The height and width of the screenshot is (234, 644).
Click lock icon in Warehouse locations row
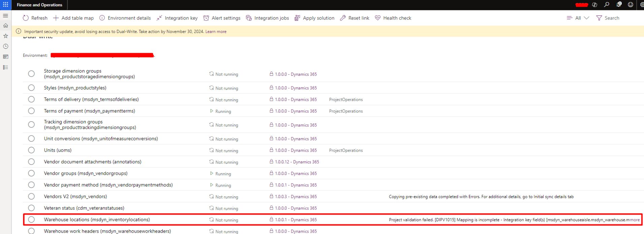(271, 219)
